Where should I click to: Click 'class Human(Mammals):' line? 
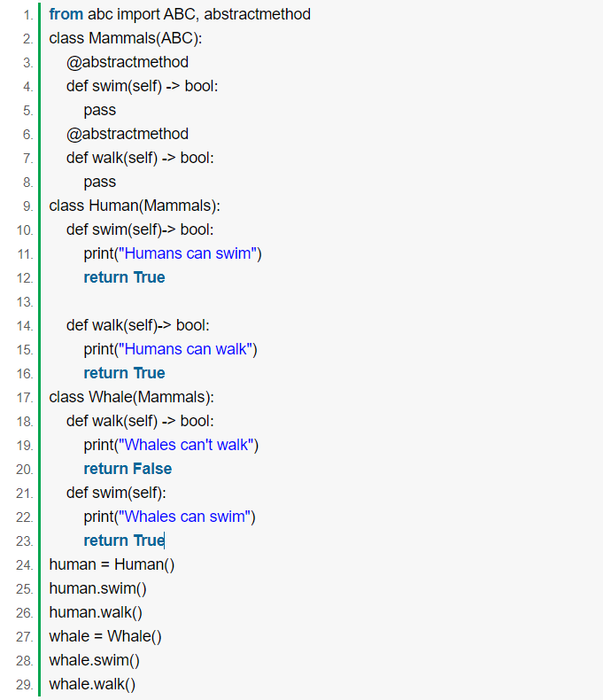coord(135,206)
